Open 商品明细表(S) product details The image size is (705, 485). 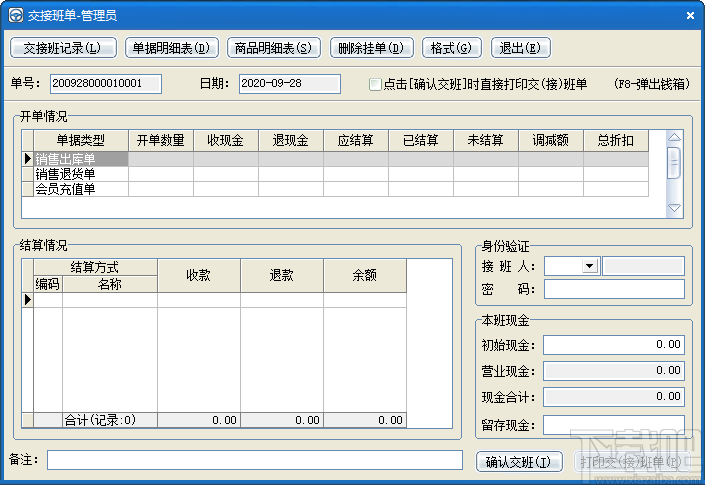coord(274,48)
